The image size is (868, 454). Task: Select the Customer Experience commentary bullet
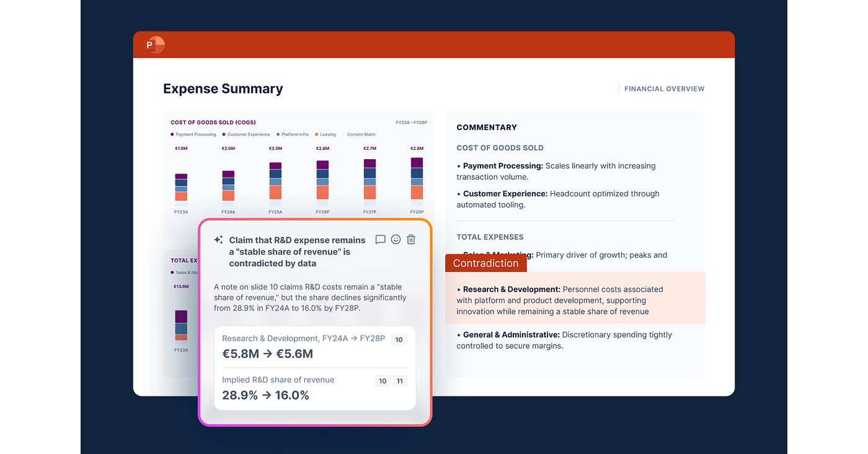coord(558,199)
